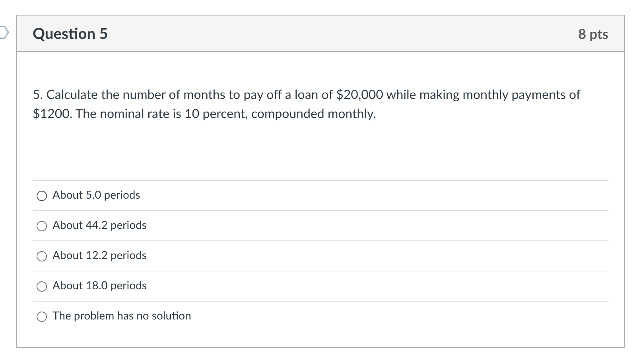Viewport: 641px width, 364px height.
Task: Select 'The problem has no solution' radio button
Action: point(42,317)
